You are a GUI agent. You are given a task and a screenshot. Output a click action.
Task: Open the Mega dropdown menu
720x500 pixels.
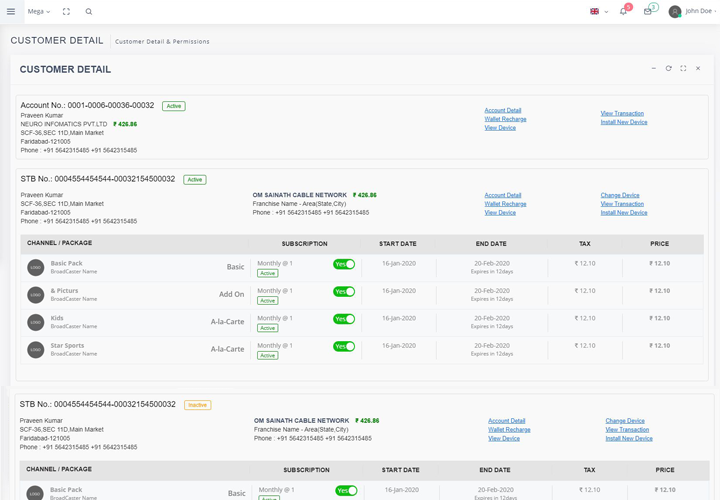pyautogui.click(x=39, y=12)
